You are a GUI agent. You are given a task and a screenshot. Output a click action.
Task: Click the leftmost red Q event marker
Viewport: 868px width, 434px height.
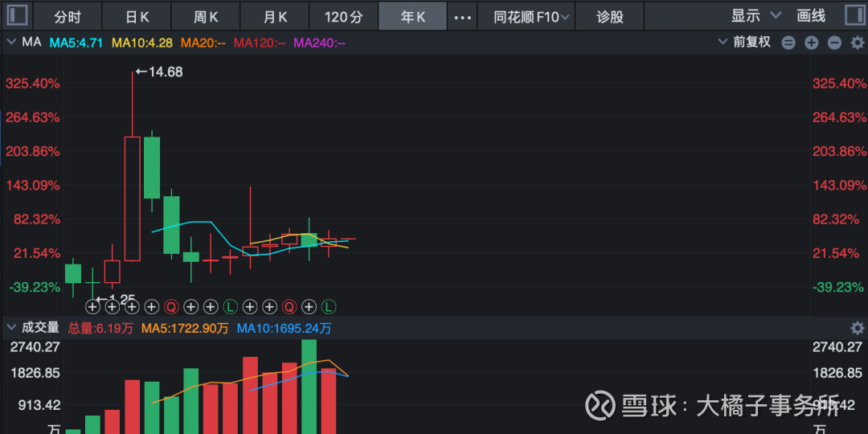[x=170, y=306]
